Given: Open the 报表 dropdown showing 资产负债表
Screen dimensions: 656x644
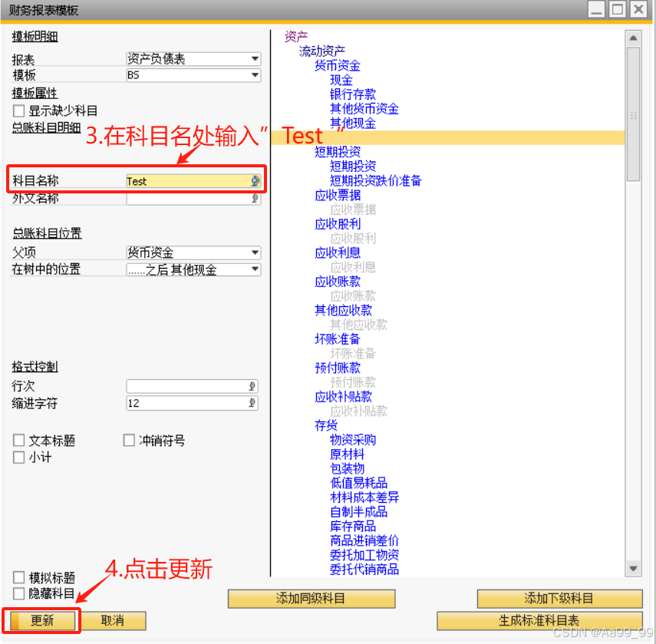Looking at the screenshot, I should tap(193, 59).
